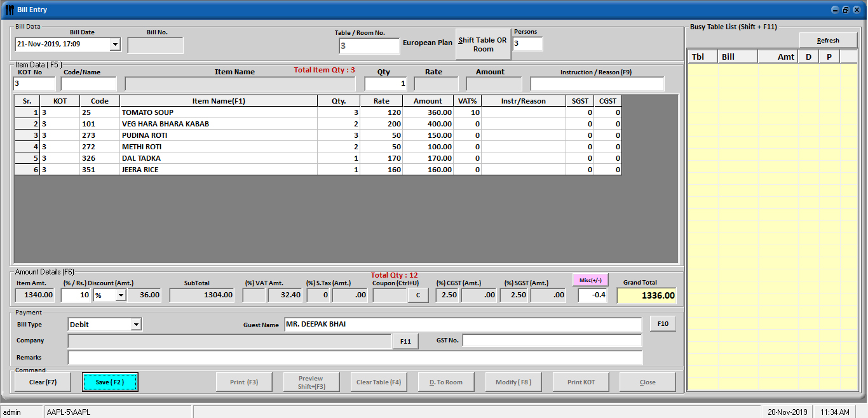The height and width of the screenshot is (418, 868).
Task: Click the Save (F2) button
Action: 110,382
